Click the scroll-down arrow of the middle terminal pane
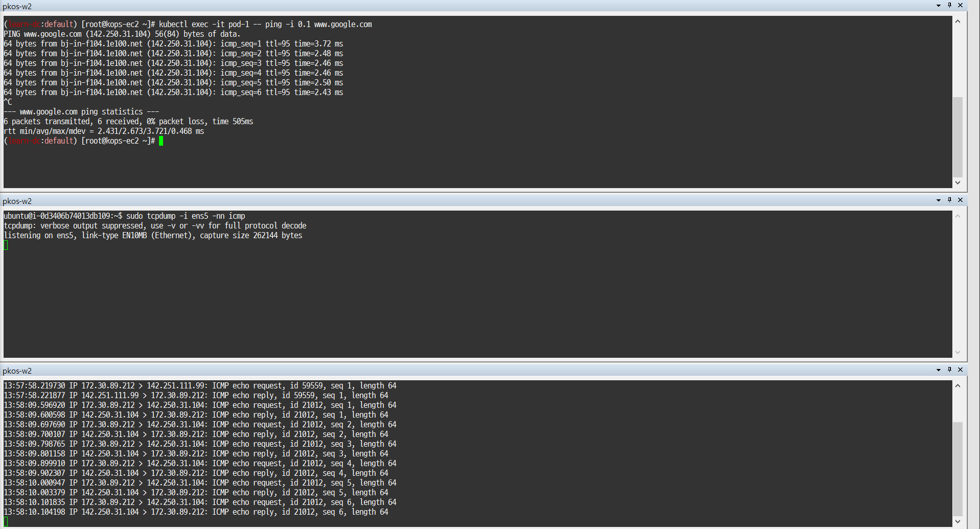The image size is (980, 529). point(958,352)
